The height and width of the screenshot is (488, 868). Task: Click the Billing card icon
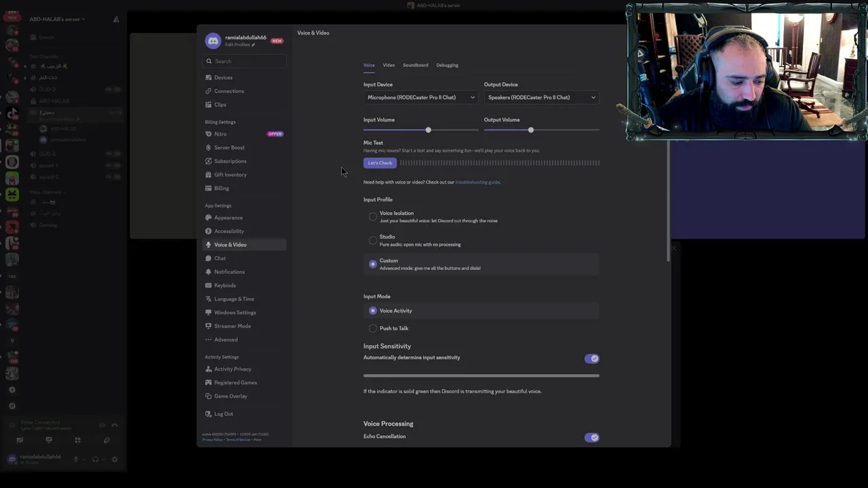coord(209,188)
